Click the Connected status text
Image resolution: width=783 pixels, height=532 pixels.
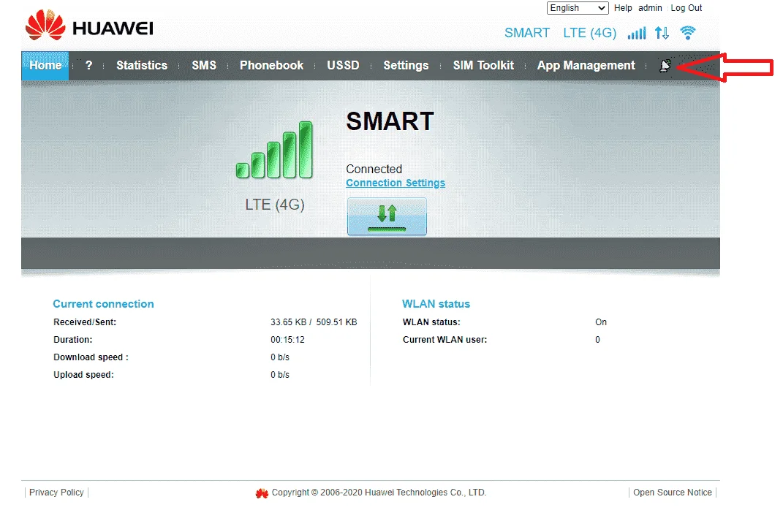[374, 170]
